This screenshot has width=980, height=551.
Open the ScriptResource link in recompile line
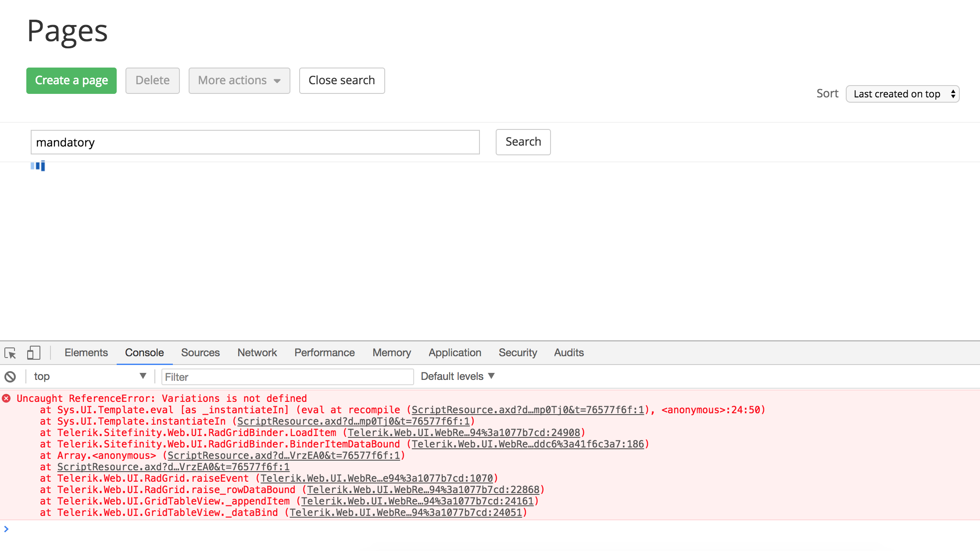528,410
